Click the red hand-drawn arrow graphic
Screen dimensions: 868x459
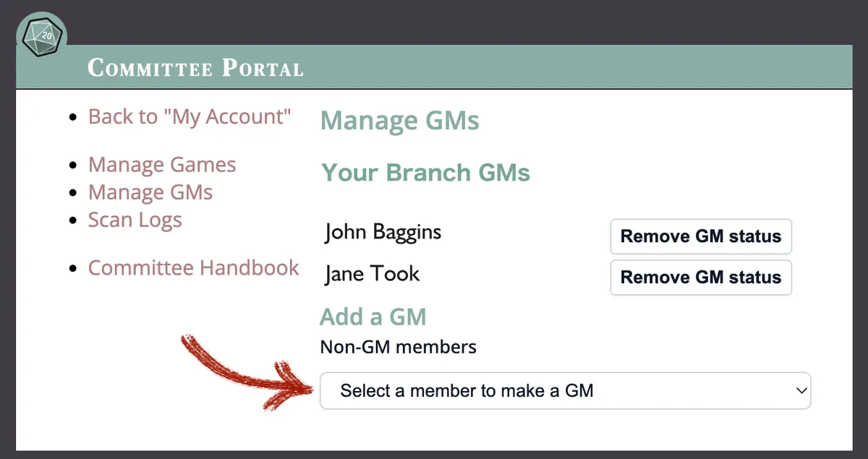coord(246,372)
